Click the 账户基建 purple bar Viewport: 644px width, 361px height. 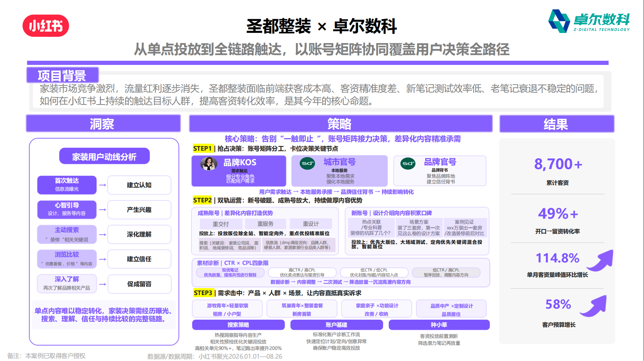pos(337,325)
